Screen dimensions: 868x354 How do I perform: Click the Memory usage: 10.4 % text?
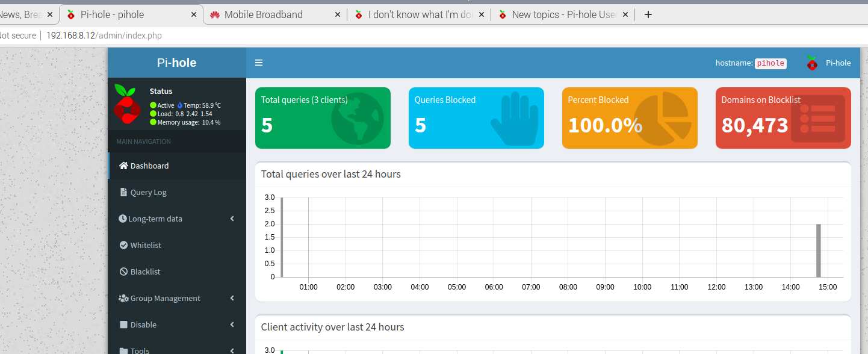(x=189, y=122)
